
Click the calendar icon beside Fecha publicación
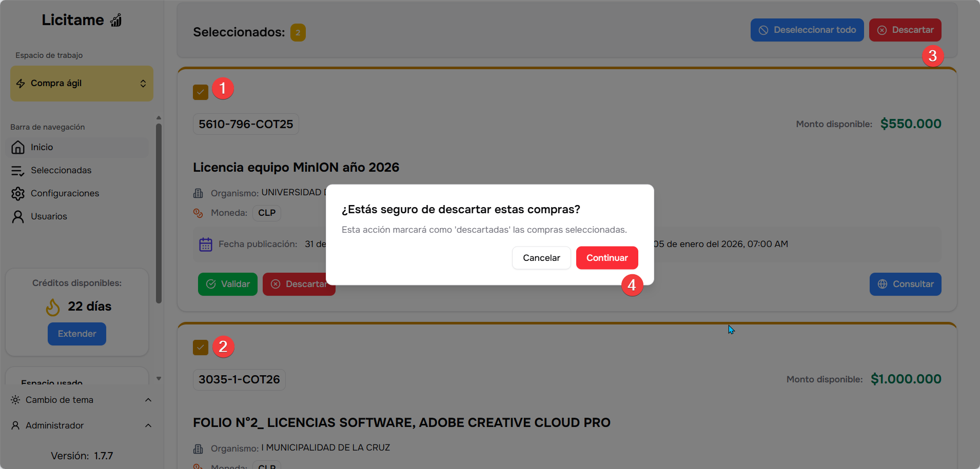pos(206,244)
